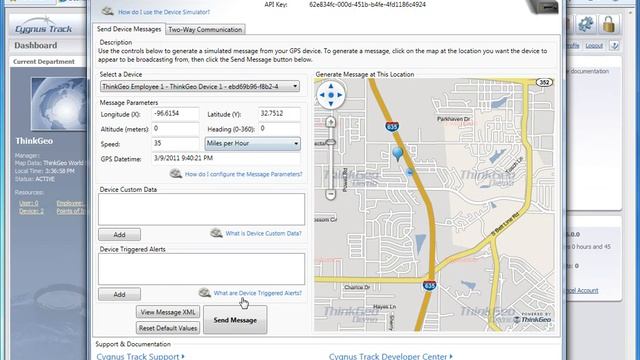Click the 352 route shield on map

(x=544, y=82)
